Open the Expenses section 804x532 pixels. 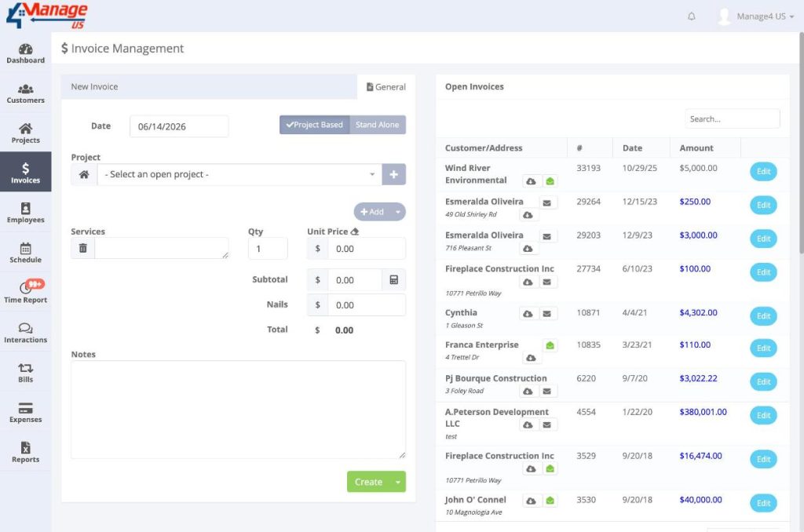[x=25, y=413]
